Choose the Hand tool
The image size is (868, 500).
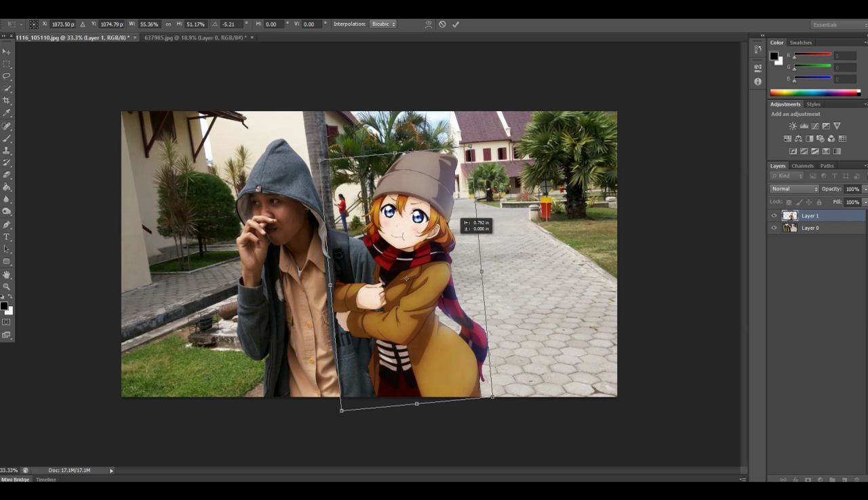click(7, 274)
